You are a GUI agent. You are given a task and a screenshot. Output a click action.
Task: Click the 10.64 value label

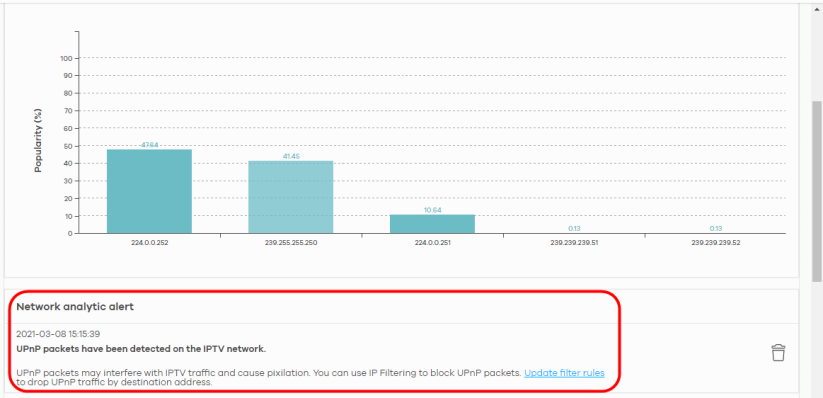[x=432, y=210]
